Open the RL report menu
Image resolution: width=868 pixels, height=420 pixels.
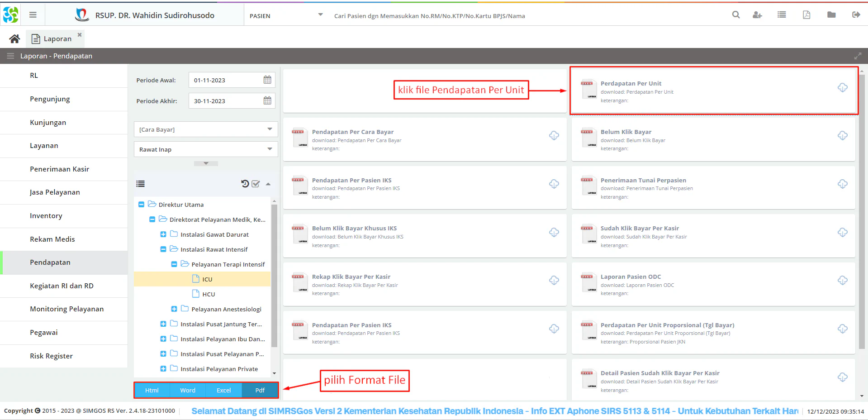(64, 76)
